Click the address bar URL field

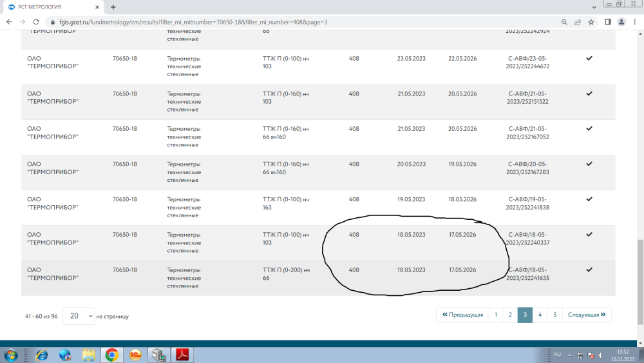coord(290,21)
